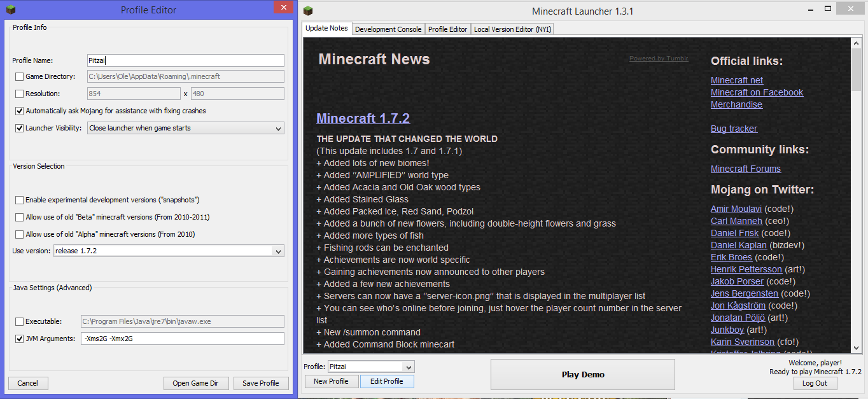Image resolution: width=868 pixels, height=399 pixels.
Task: Click the 'Added Stained Glass' changelog line
Action: tap(363, 199)
